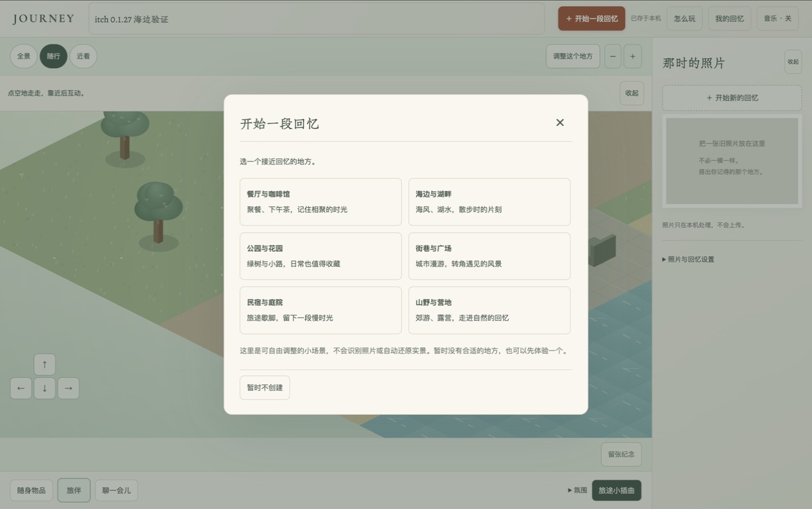Open the 怎么玩 help button
This screenshot has height=509, width=812.
[x=685, y=19]
